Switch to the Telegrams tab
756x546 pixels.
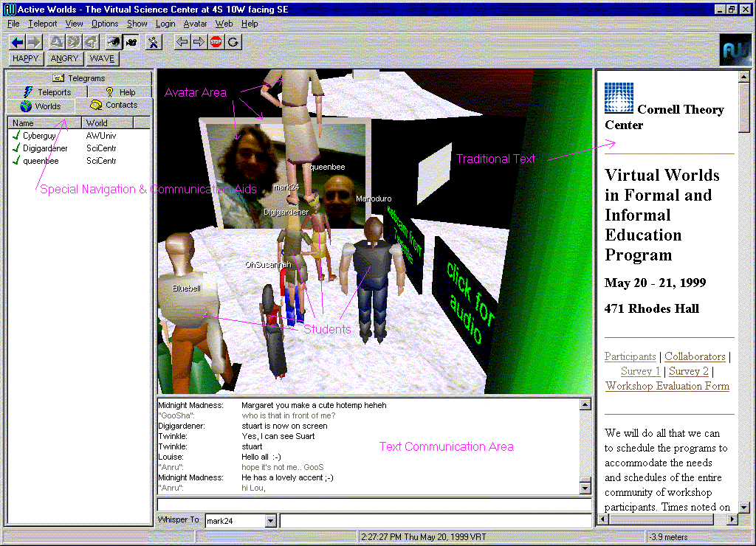79,78
